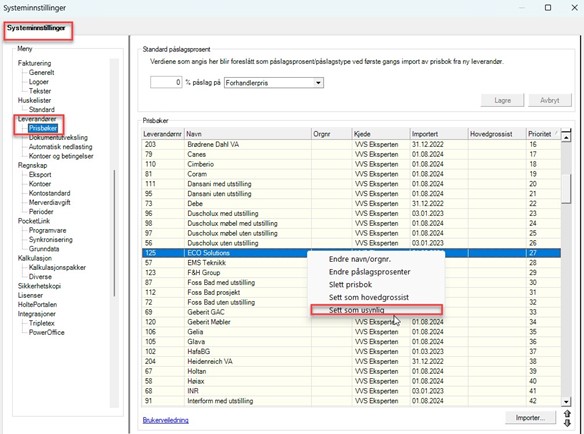Open Kontoer og betingelser tree item
Image resolution: width=584 pixels, height=434 pixels.
pyautogui.click(x=61, y=156)
